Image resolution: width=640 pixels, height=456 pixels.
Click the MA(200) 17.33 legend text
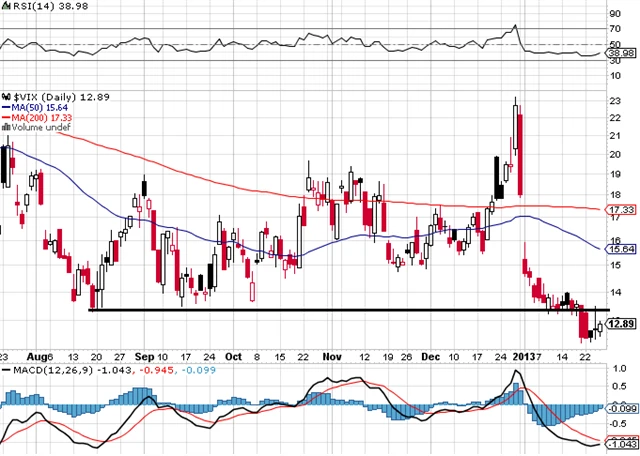pos(41,116)
